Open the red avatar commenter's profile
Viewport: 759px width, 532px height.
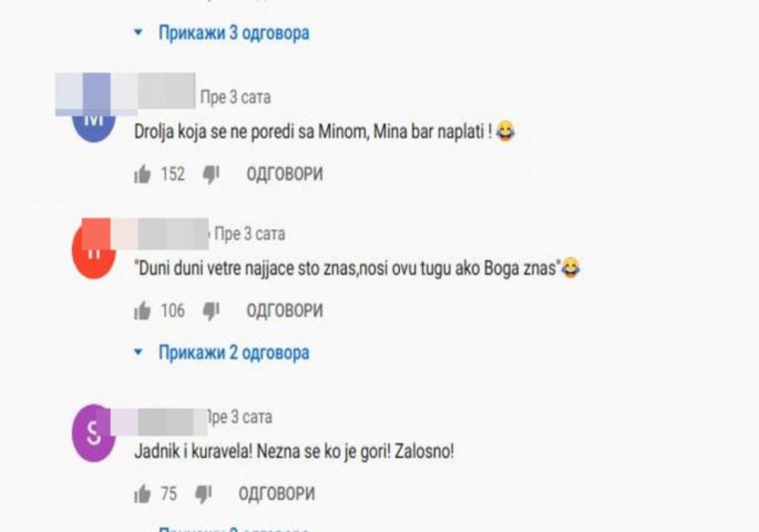[94, 253]
